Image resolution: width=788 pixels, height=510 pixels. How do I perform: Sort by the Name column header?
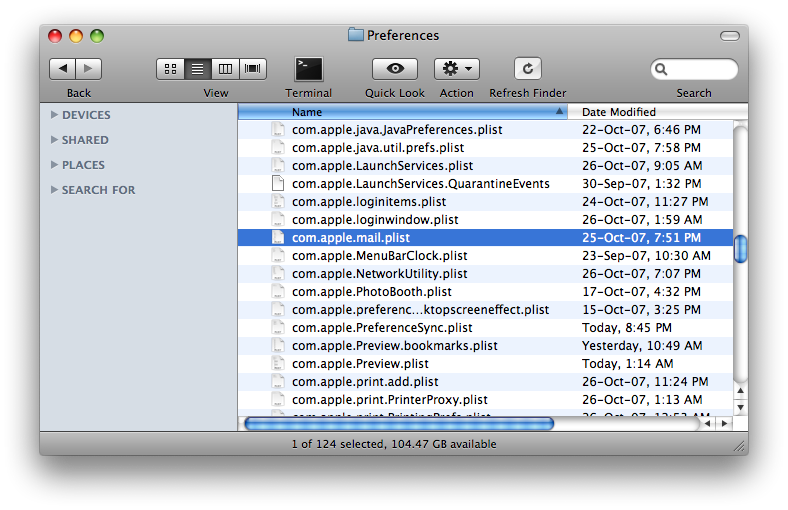pos(403,112)
